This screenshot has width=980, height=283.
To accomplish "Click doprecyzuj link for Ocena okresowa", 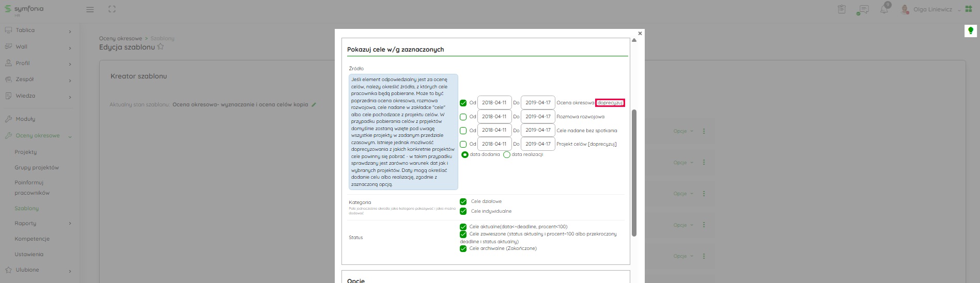I will tap(610, 103).
